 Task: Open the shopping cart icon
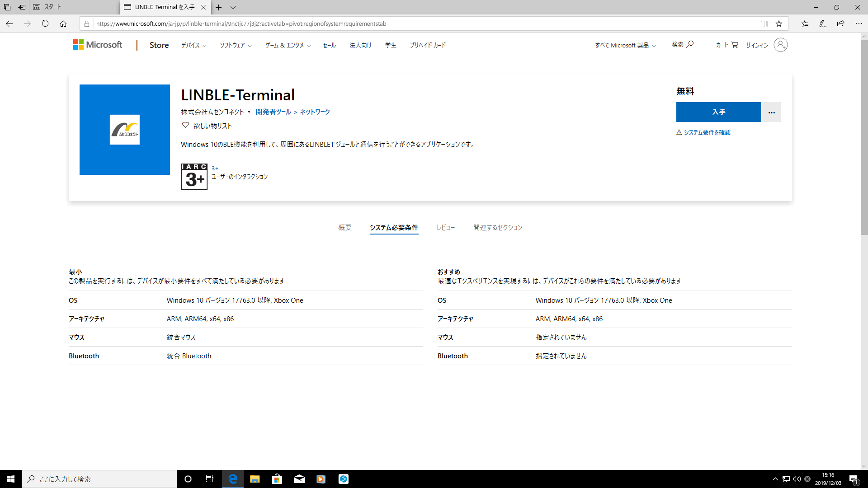click(735, 45)
